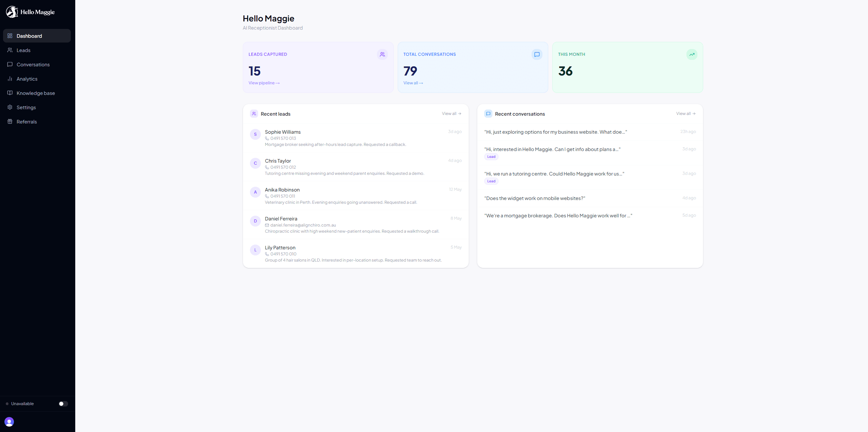868x432 pixels.
Task: Click the email icon beside daniel.ferreira@alignchiro.com.au
Action: click(267, 225)
